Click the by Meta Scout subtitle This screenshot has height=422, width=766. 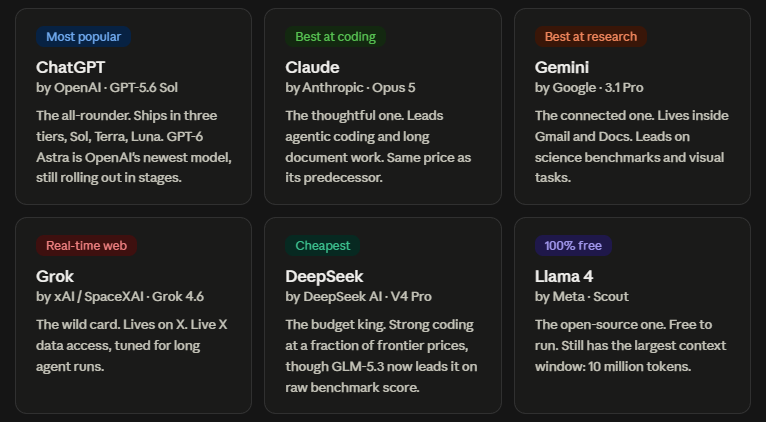582,297
